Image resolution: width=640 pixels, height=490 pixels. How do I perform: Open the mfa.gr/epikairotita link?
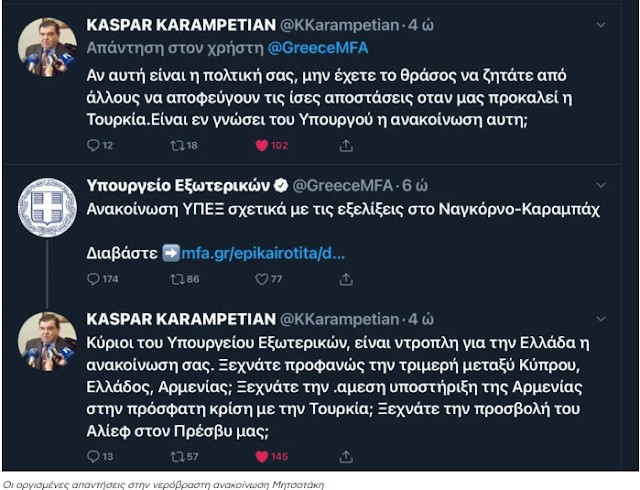(x=263, y=253)
